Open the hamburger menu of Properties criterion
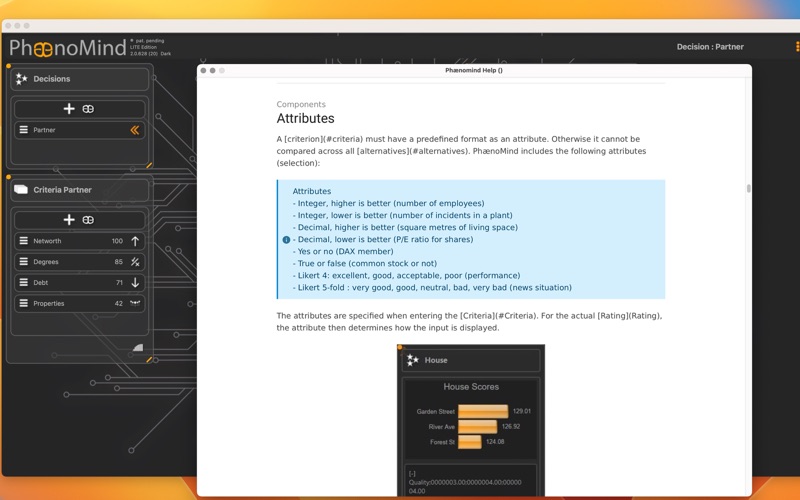Viewport: 800px width, 500px height. (23, 303)
